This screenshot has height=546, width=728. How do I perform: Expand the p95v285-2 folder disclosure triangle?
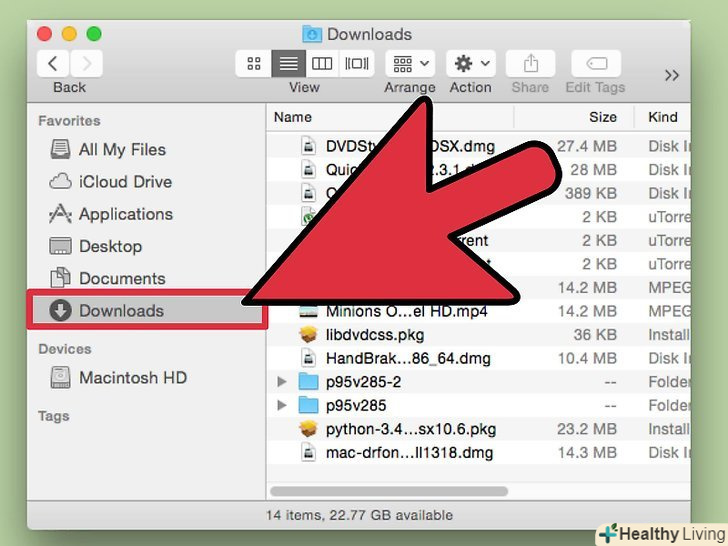281,382
